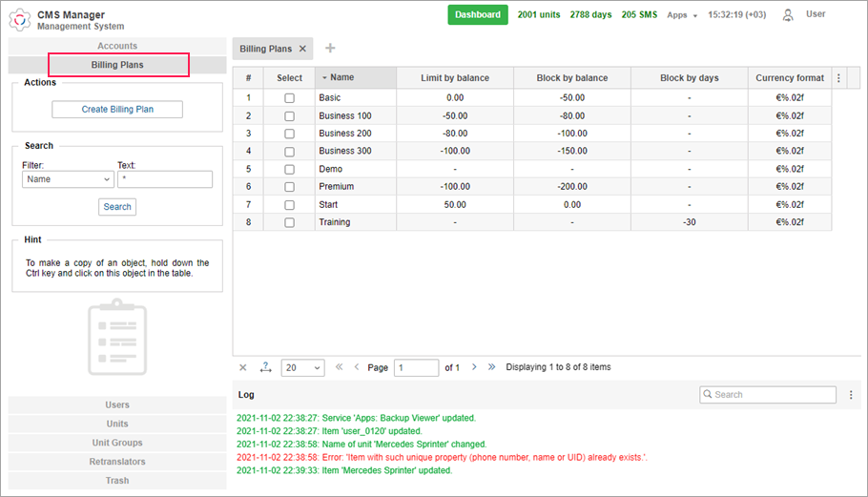The height and width of the screenshot is (497, 868).
Task: Open the Unit Groups section
Action: click(117, 443)
